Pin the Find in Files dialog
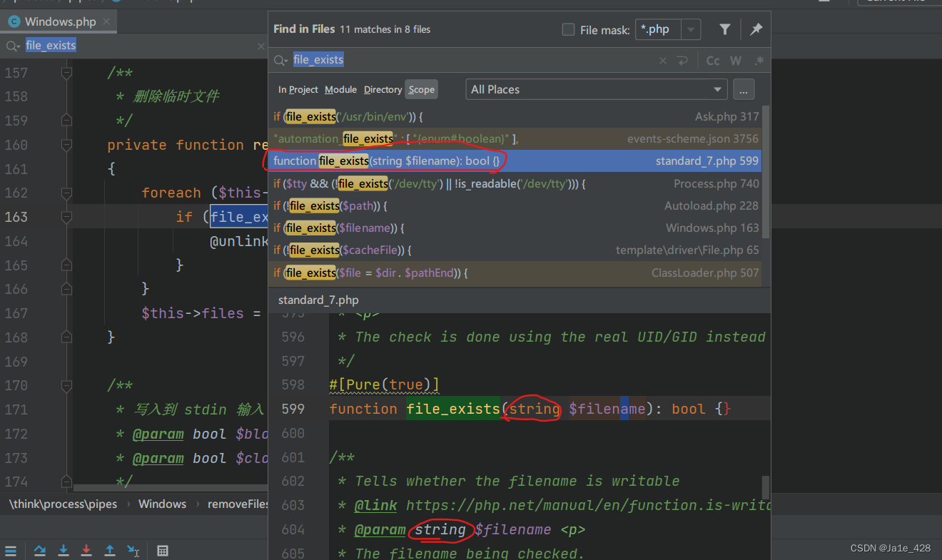942x560 pixels. (x=756, y=29)
